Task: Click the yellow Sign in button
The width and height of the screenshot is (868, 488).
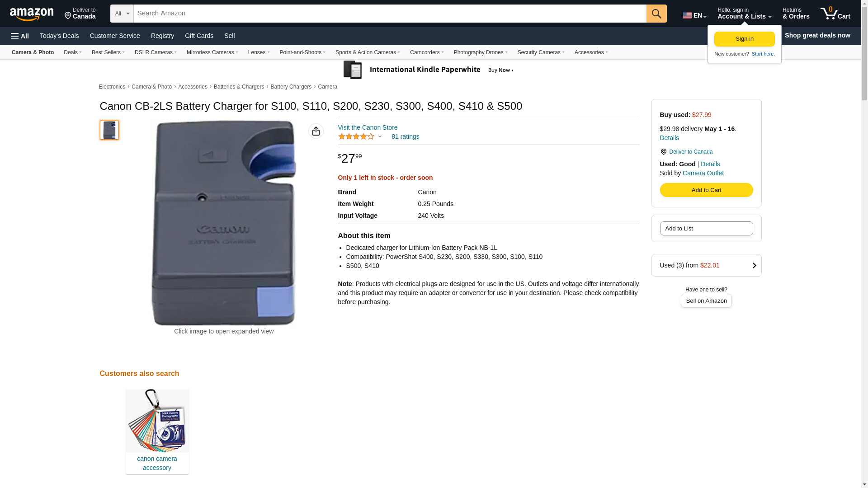Action: [x=744, y=39]
